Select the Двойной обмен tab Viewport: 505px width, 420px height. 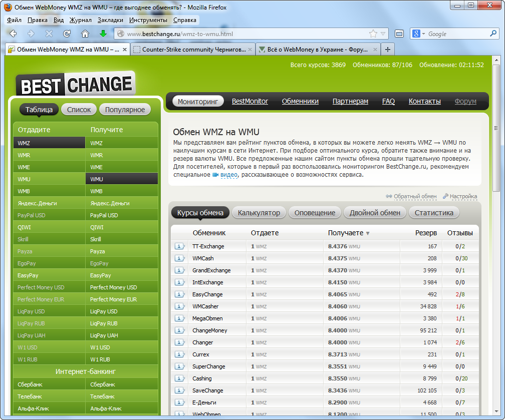point(375,213)
